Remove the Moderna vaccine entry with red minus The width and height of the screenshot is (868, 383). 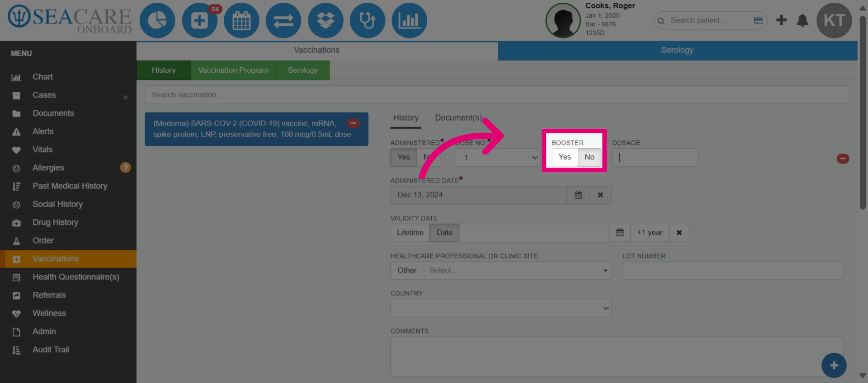coord(354,123)
